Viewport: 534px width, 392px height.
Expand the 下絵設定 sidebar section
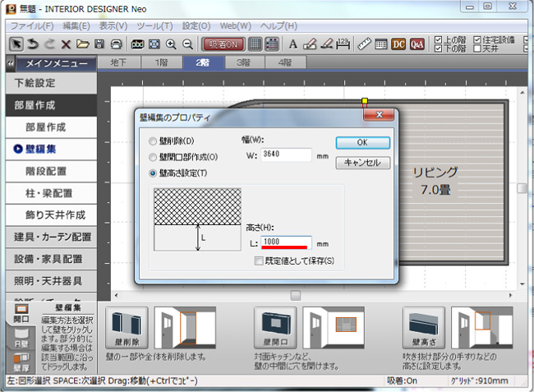click(35, 83)
